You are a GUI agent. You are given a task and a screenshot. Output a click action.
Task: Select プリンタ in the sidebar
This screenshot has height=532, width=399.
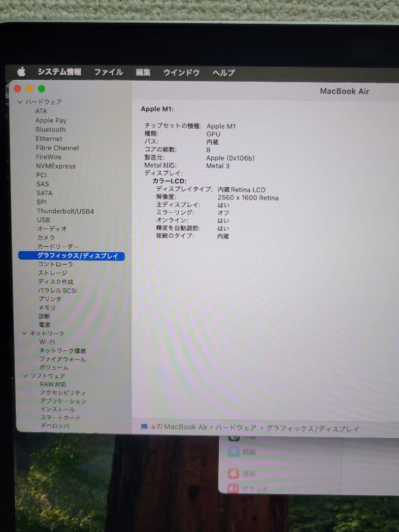point(50,299)
